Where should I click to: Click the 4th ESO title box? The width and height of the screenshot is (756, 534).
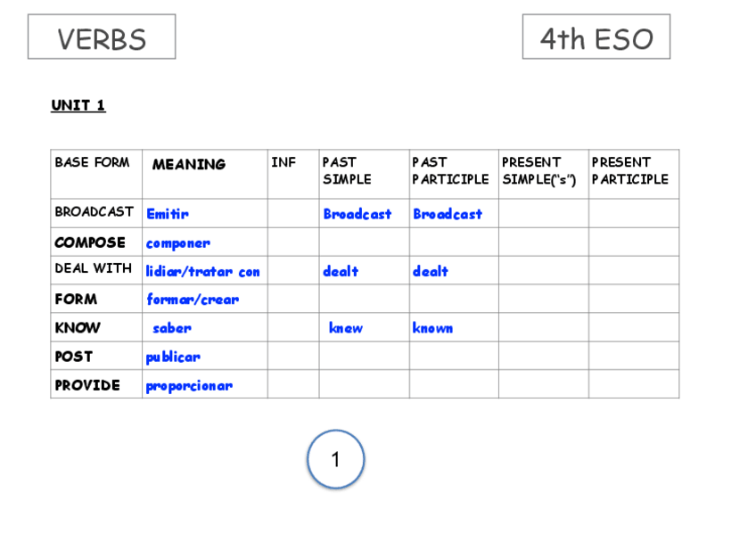(596, 37)
